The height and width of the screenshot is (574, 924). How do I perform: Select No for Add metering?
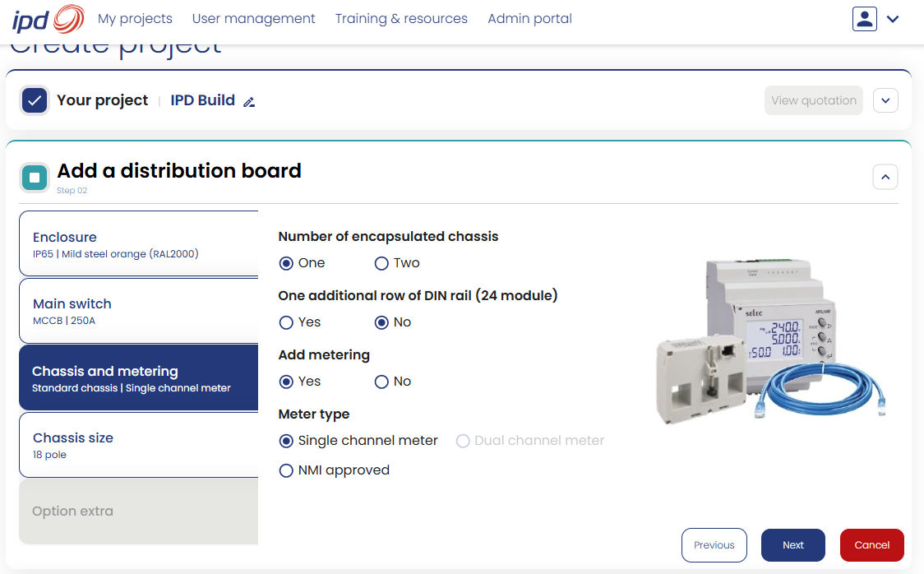click(x=382, y=382)
